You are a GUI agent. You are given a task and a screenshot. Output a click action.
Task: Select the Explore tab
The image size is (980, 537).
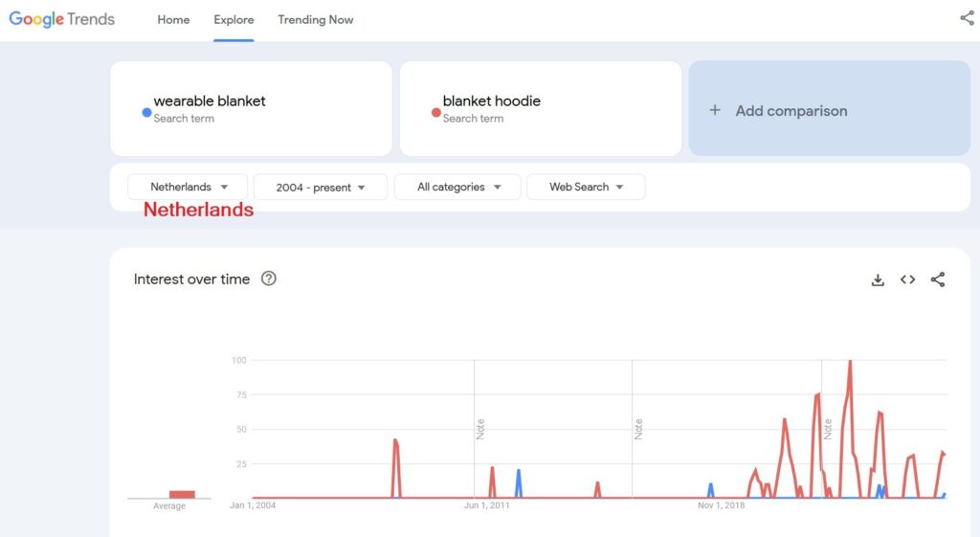(234, 20)
